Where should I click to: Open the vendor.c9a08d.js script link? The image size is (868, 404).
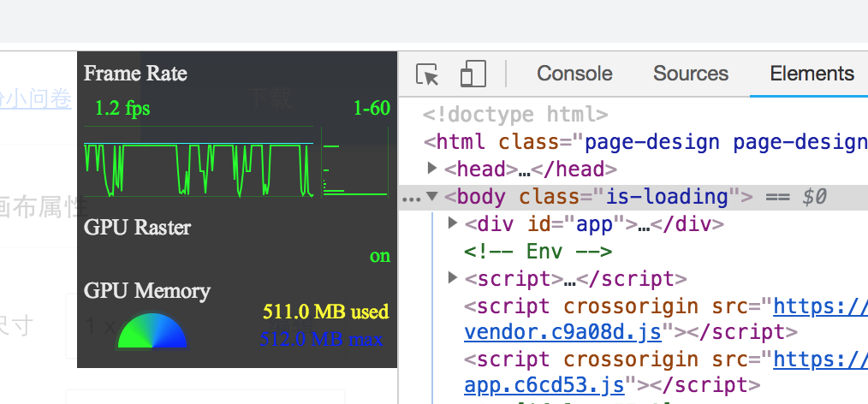pos(562,332)
